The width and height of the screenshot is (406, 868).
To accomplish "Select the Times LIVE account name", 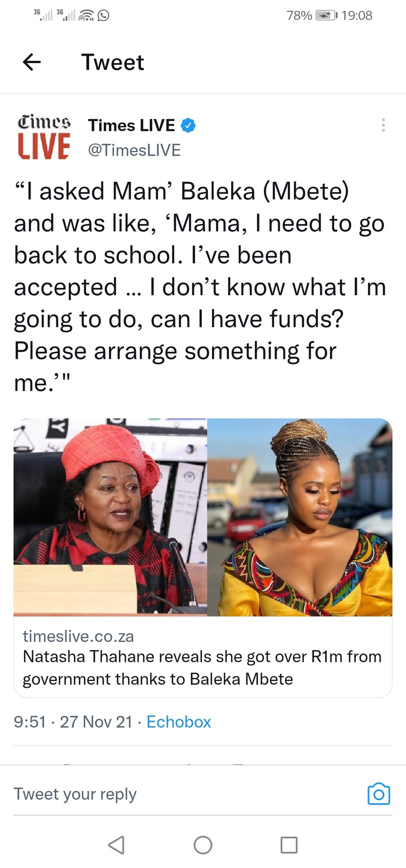I will (x=131, y=126).
